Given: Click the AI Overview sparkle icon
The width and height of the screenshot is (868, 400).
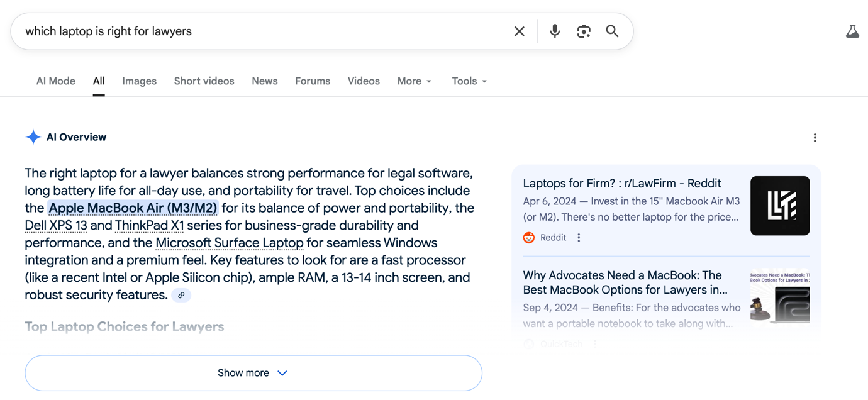Looking at the screenshot, I should (33, 137).
